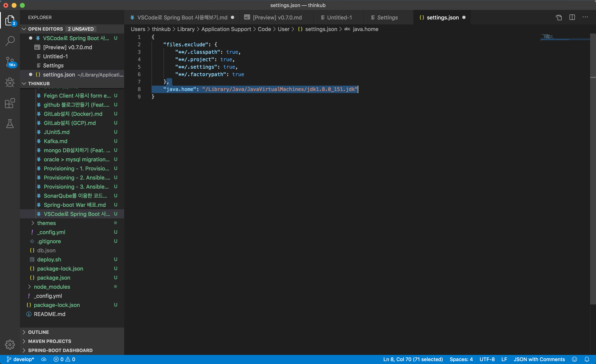Open [Preview] v0.7.0.md in Open Editors list
The height and width of the screenshot is (364, 596).
(72, 47)
